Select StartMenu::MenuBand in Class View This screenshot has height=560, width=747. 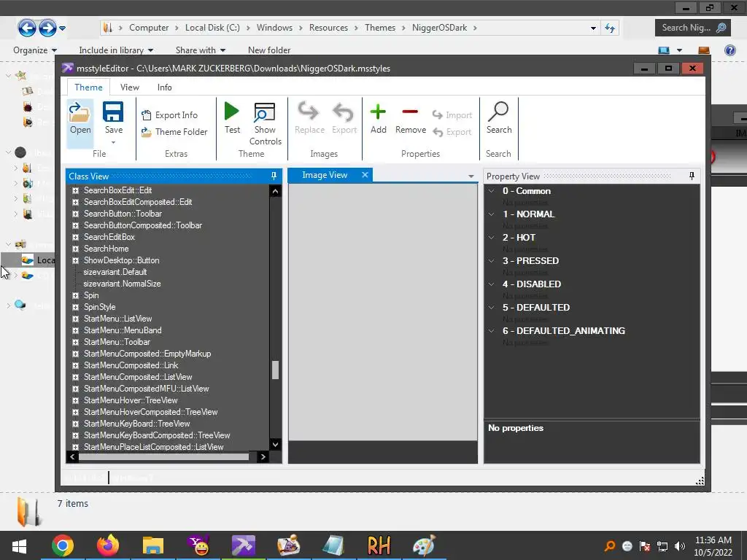(123, 330)
